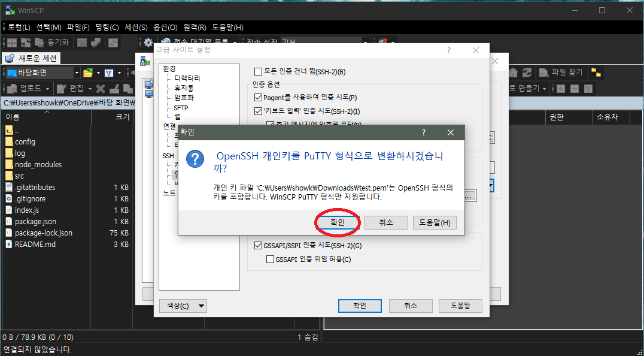
Task: Open the 원격(R) menu
Action: click(195, 28)
